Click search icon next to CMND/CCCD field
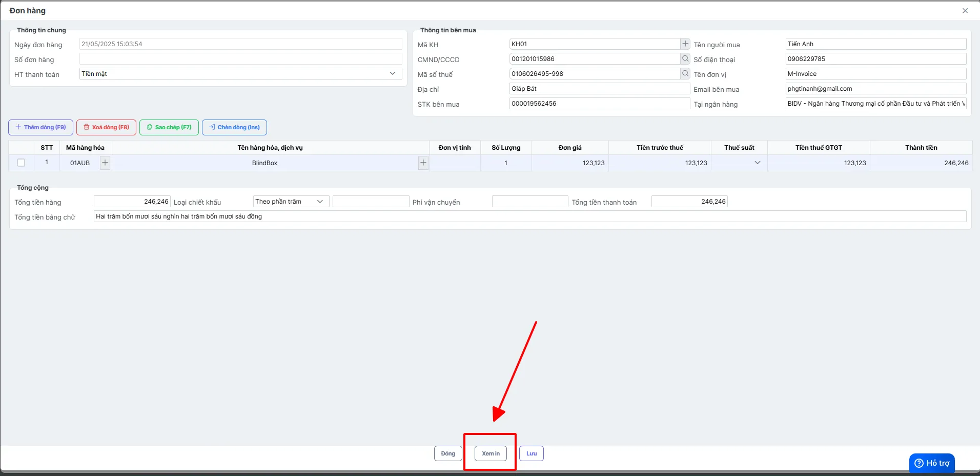The height and width of the screenshot is (476, 980). click(685, 58)
